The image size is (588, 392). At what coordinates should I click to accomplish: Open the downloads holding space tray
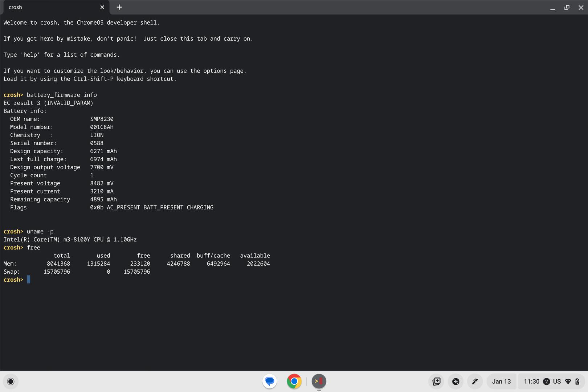(437, 381)
